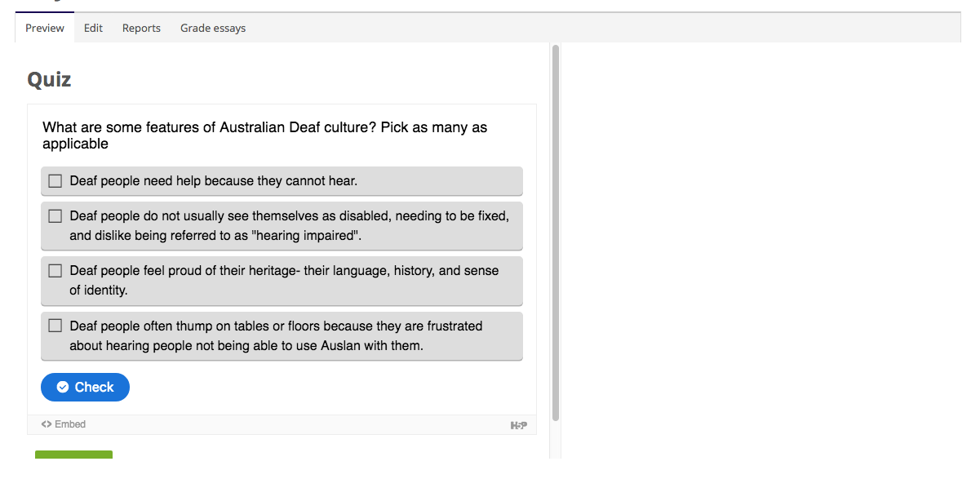
Task: Click the Quiz heading
Action: tap(49, 79)
